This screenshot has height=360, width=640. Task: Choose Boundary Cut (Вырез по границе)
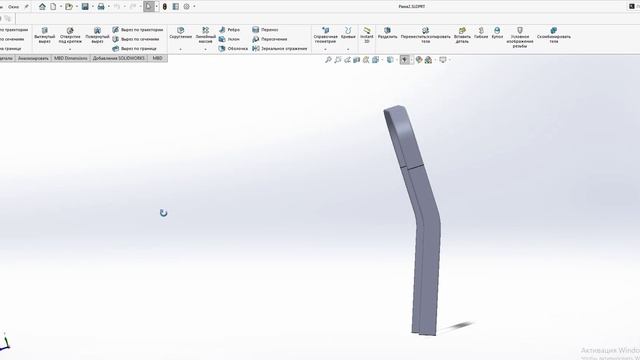tap(134, 49)
